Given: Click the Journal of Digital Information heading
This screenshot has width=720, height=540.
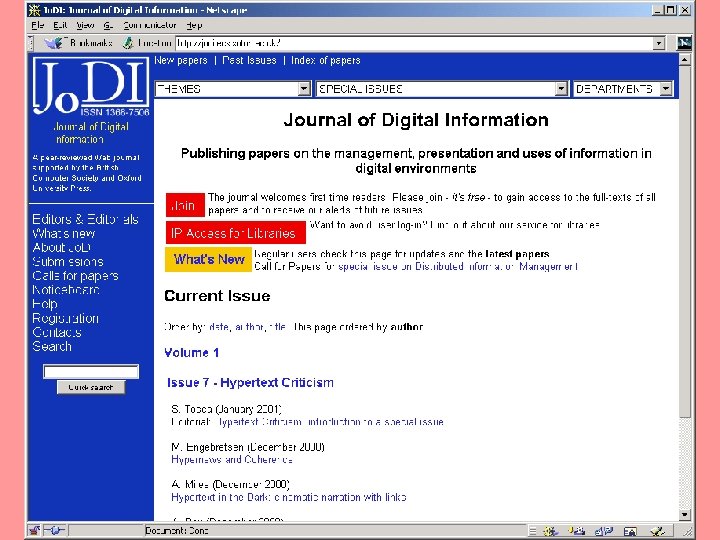Looking at the screenshot, I should [x=416, y=120].
